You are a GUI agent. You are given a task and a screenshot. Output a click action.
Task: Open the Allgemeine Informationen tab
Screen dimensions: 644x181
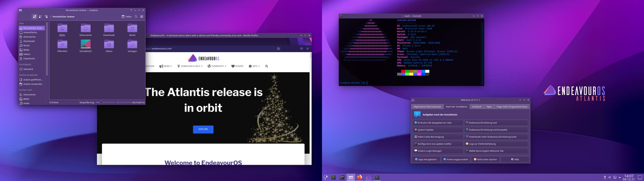tap(427, 107)
